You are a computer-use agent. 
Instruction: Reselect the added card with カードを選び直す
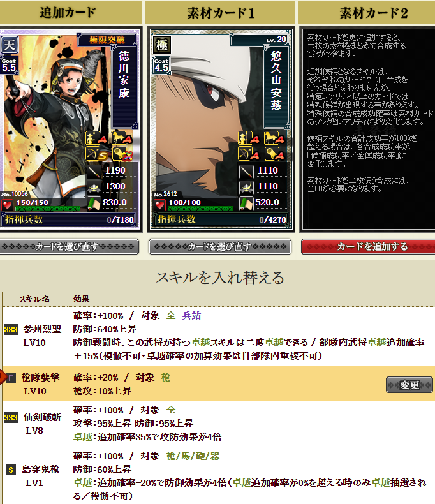(x=68, y=246)
